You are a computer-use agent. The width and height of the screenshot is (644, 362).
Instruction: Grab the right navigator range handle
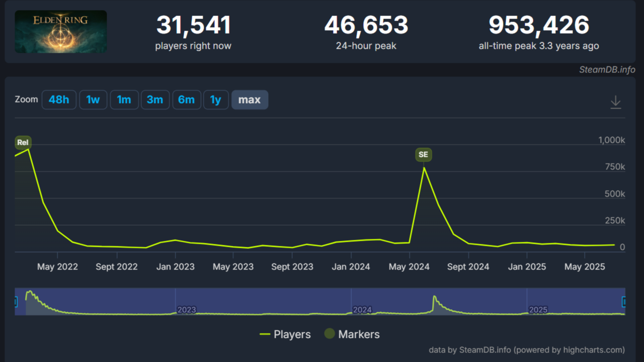coord(624,302)
